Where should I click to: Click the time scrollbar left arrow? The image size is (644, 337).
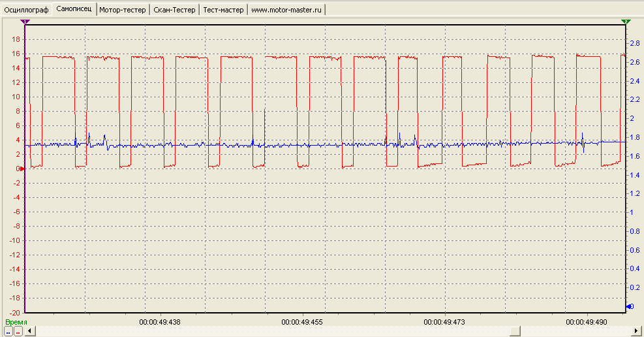pyautogui.click(x=30, y=331)
